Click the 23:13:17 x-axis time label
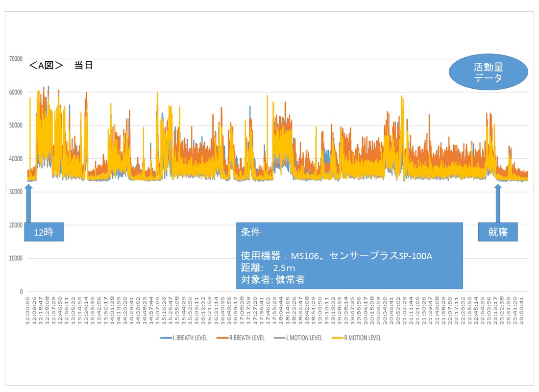The height and width of the screenshot is (392, 539). pos(495,311)
